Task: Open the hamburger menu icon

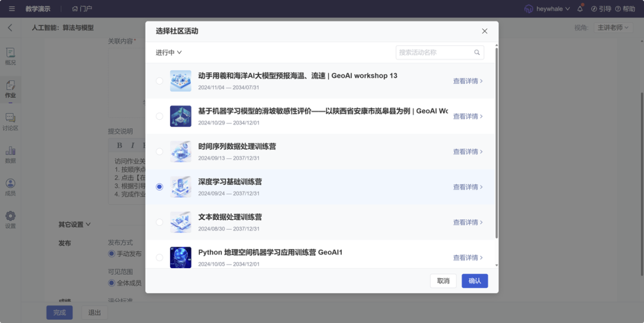Action: [12, 8]
